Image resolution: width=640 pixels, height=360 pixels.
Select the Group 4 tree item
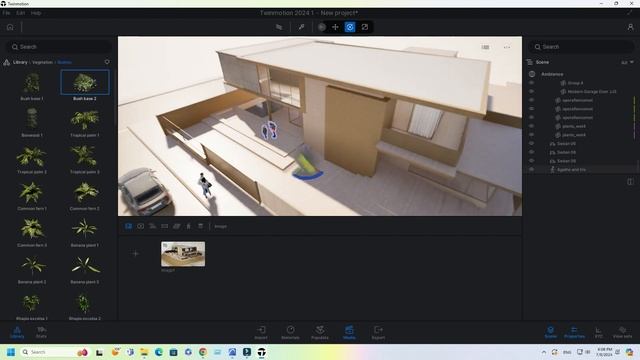[x=575, y=83]
